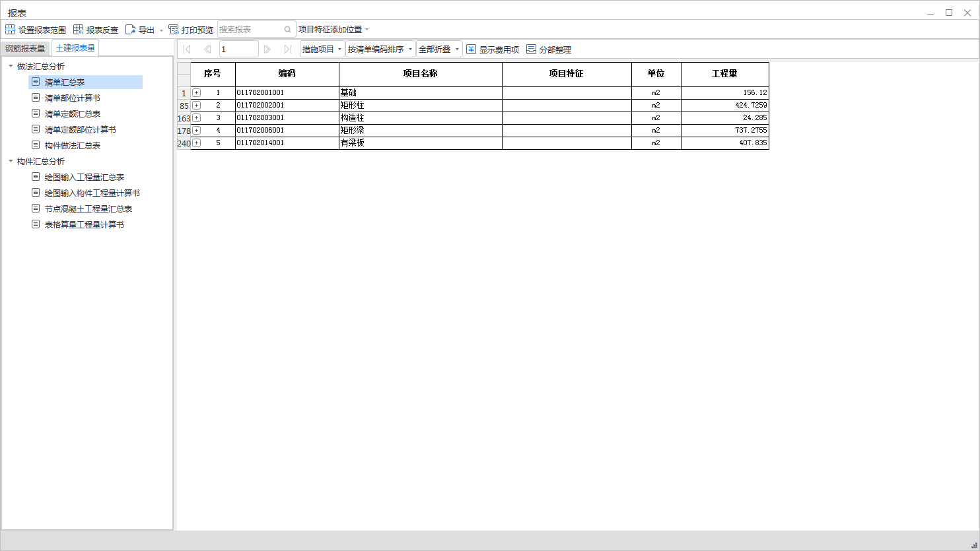Open 按清单编码排序 sort dropdown
The width and height of the screenshot is (980, 551).
380,49
